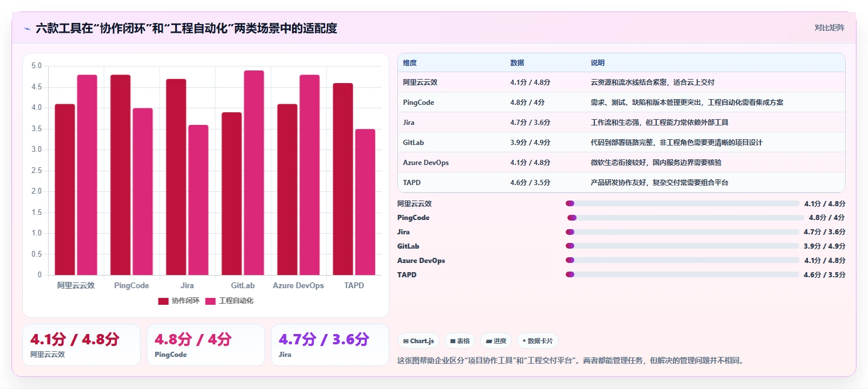Click the 4.8分 / 4分 value beside PingCode bar
Screen dimensions: 868x389
[x=827, y=218]
